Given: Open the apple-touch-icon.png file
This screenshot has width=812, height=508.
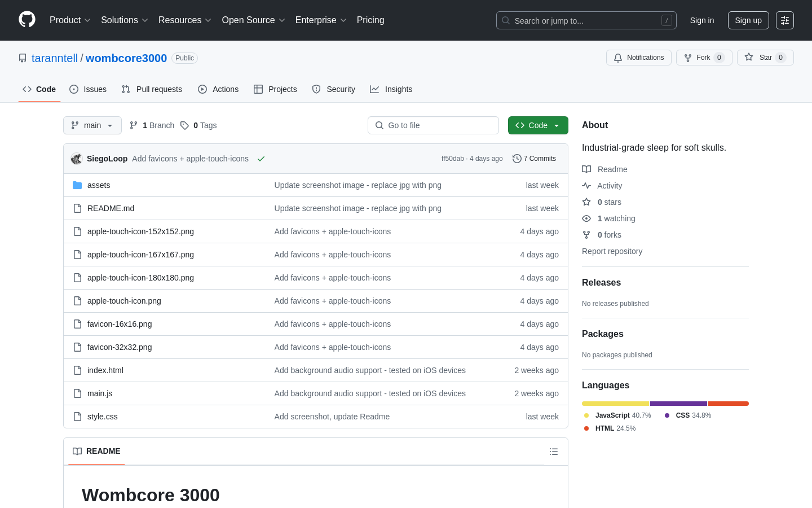Looking at the screenshot, I should pos(124,301).
